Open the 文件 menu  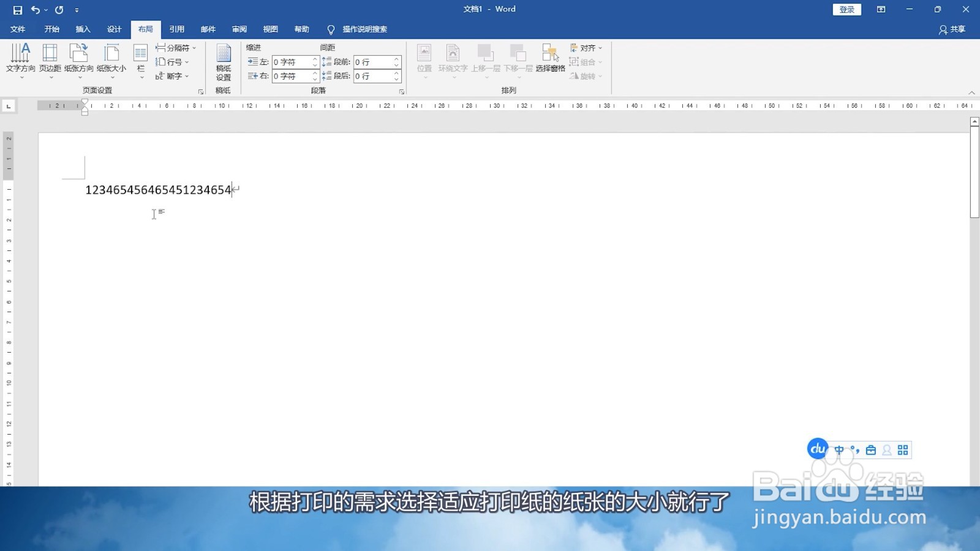click(x=18, y=29)
